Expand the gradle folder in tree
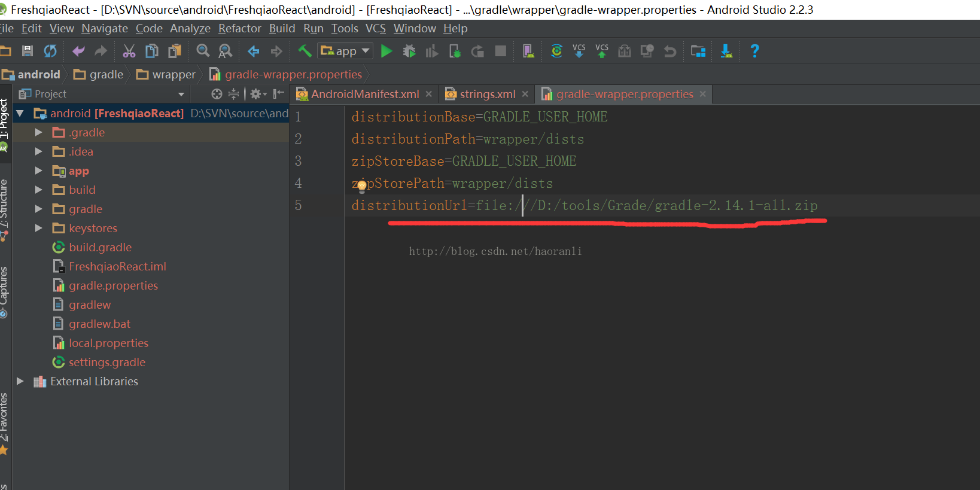Viewport: 980px width, 490px height. pos(39,209)
